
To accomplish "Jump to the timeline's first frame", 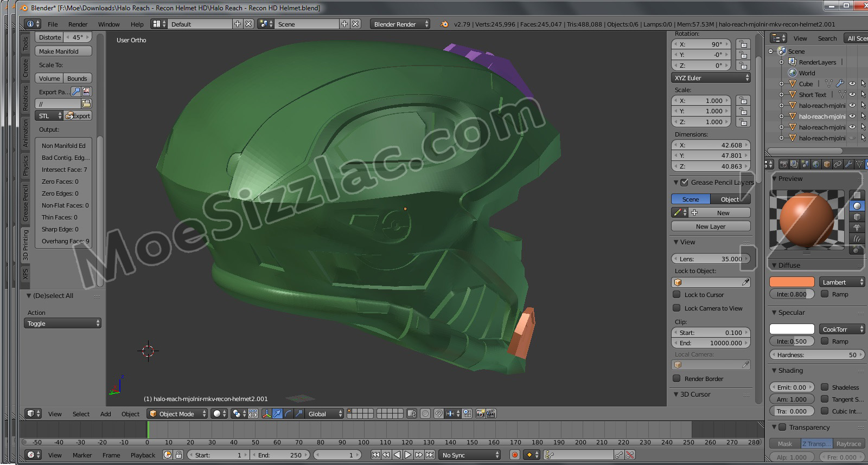I will [375, 455].
